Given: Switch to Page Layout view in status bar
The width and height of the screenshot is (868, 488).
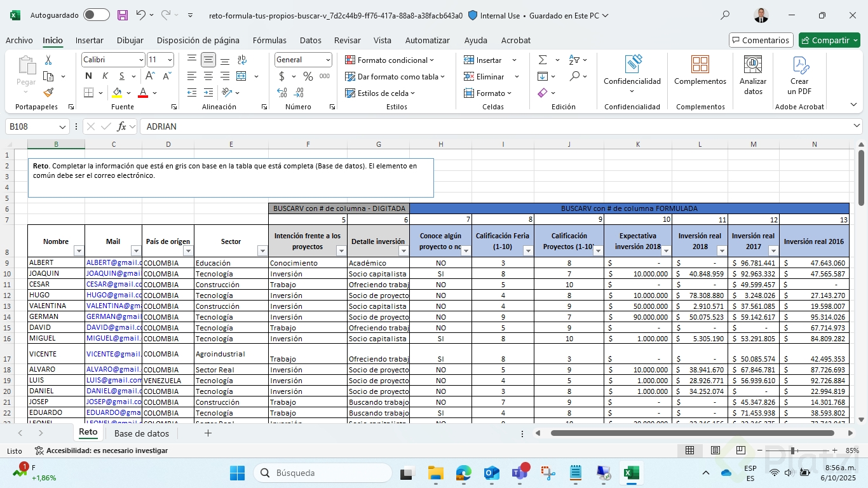Looking at the screenshot, I should (715, 451).
